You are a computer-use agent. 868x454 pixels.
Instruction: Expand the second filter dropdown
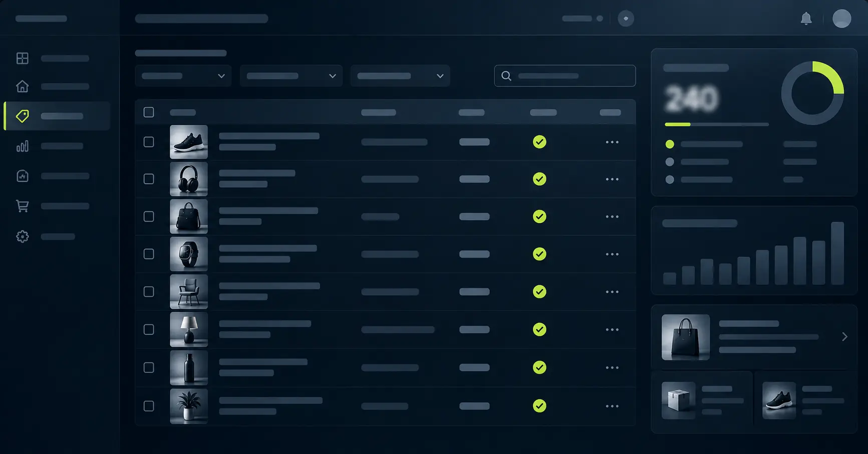click(x=291, y=76)
